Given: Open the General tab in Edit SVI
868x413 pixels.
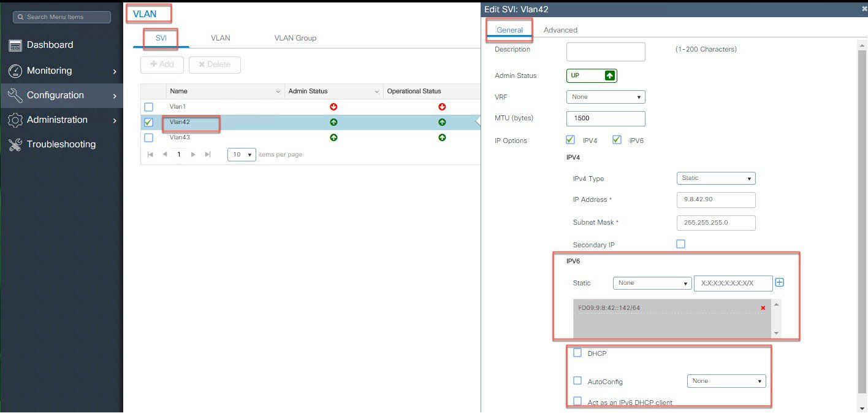Looking at the screenshot, I should 510,30.
